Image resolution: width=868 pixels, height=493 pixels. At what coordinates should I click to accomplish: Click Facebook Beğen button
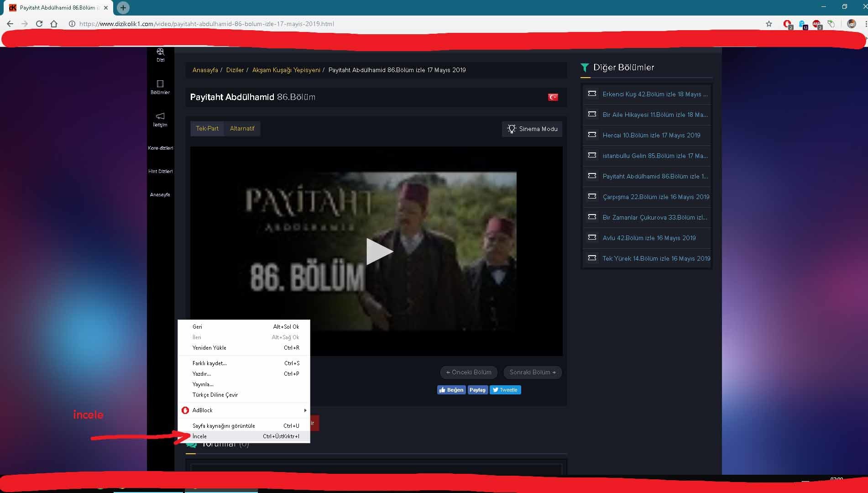[x=451, y=390]
